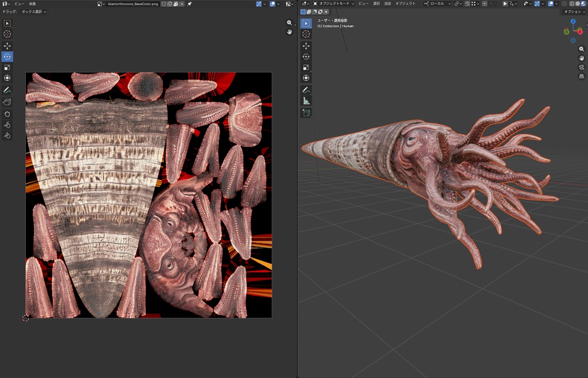Select the 2D Cursor tool in image editor
Image resolution: width=588 pixels, height=378 pixels.
(x=7, y=34)
